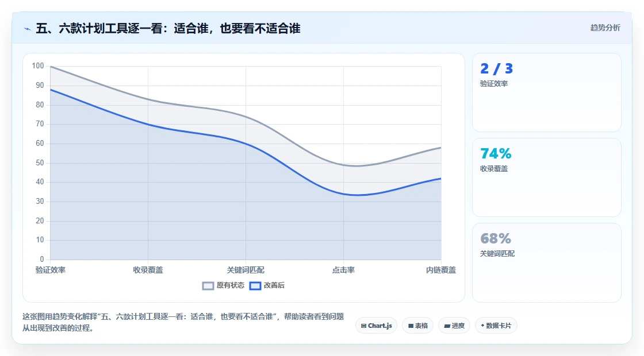Toggle the 原有状态 legend series
The width and height of the screenshot is (644, 356).
[224, 285]
